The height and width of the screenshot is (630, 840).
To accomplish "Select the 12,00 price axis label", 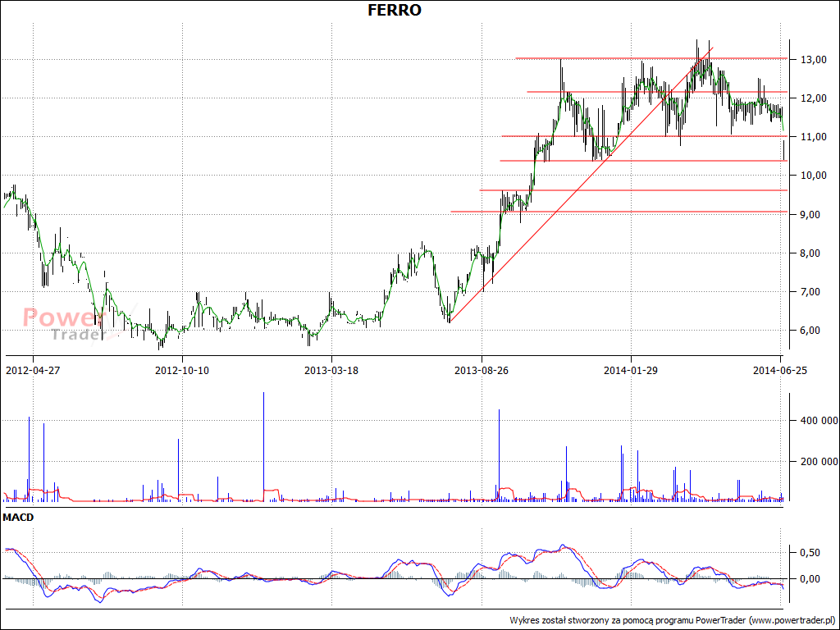I will pos(813,98).
